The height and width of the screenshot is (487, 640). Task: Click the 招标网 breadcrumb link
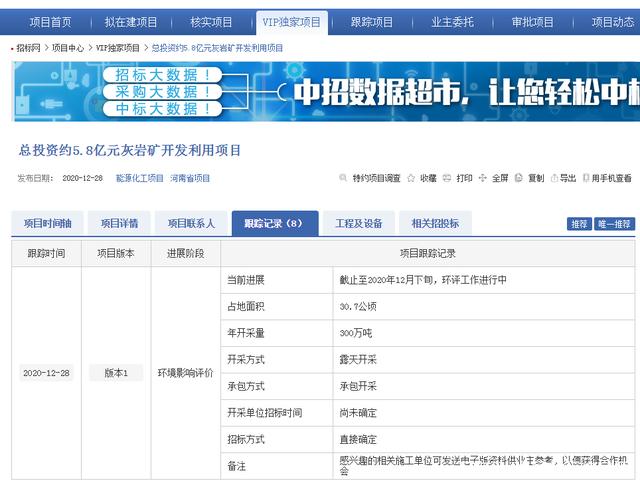point(28,48)
